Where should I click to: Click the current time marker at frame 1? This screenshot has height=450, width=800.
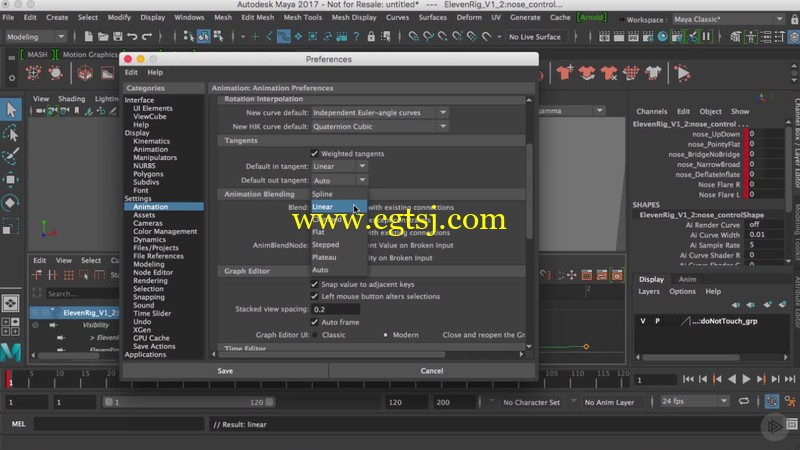[9, 380]
